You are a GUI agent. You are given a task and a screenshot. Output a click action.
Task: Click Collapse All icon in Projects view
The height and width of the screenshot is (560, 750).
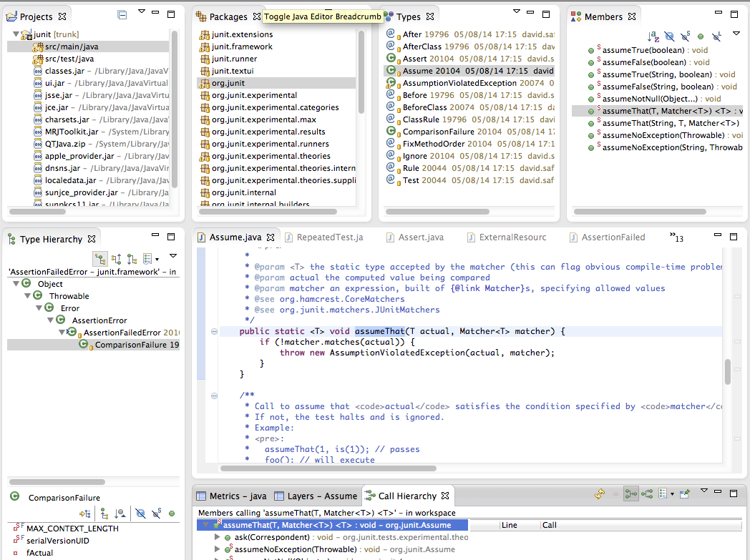pos(122,16)
